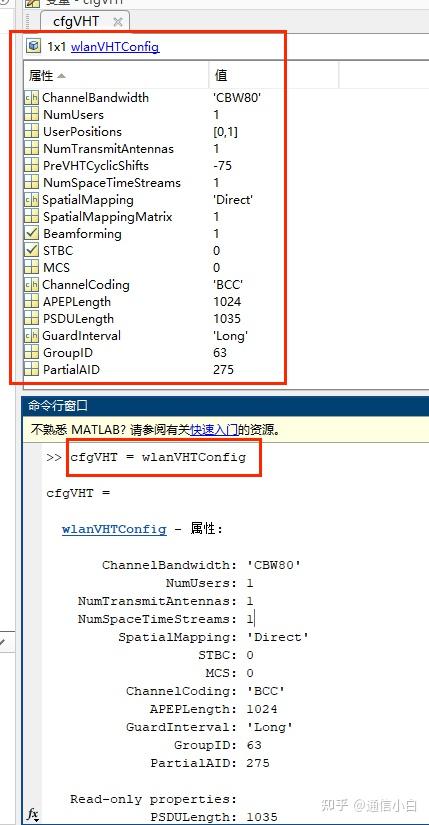
Task: Click the SpatialMapping char property icon
Action: tap(33, 200)
